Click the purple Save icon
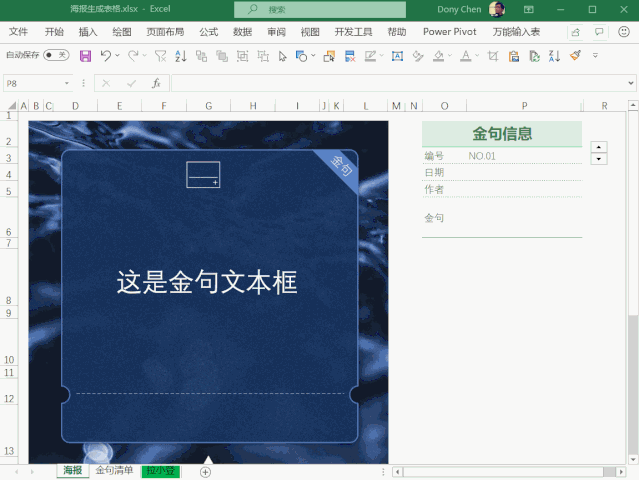639x480 pixels. 85,56
